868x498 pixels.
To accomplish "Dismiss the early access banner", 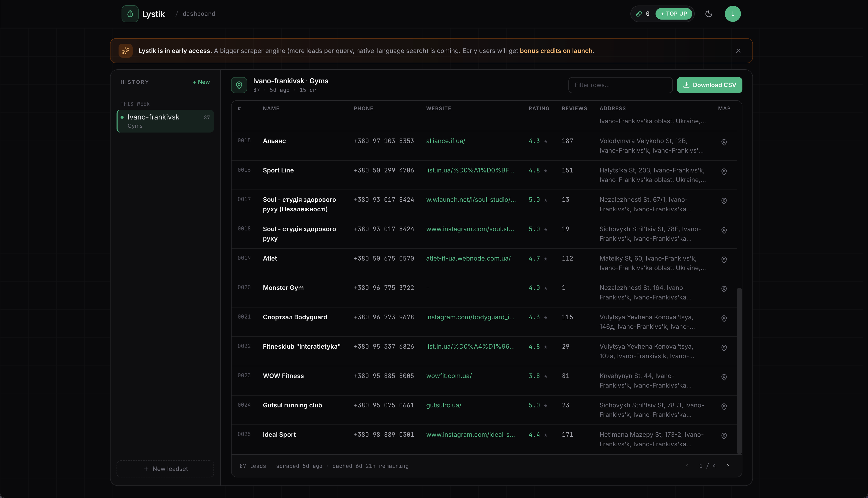I will [x=738, y=51].
